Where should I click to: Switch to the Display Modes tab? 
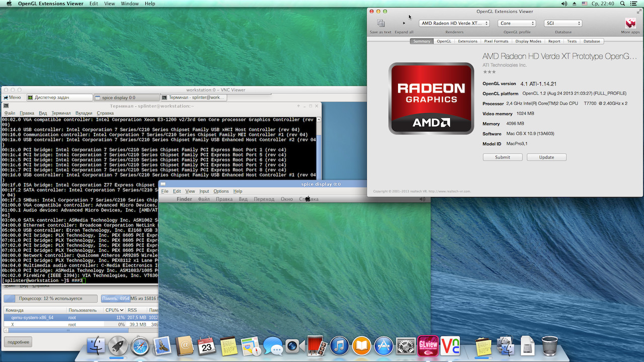tap(528, 41)
